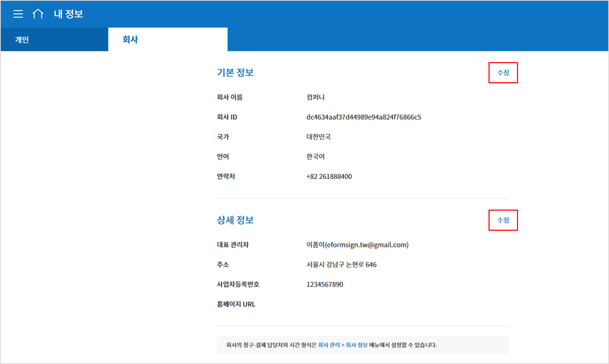Screen dimensions: 609x364
Task: Click the 대표 관리자 email value
Action: pos(357,245)
